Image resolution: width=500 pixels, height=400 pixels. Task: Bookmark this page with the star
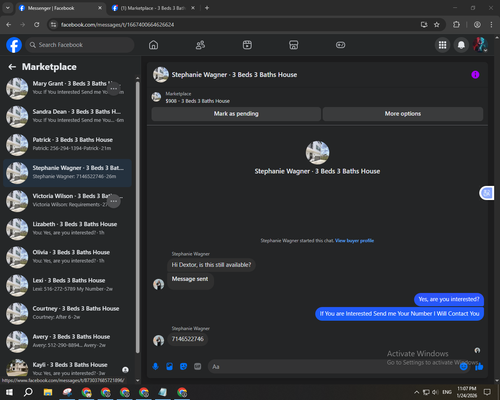(437, 25)
